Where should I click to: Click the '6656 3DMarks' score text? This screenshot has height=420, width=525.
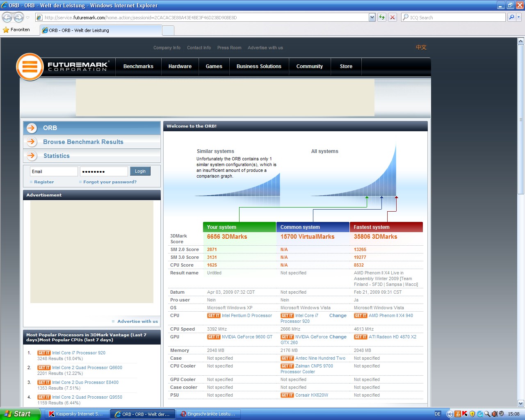227,237
